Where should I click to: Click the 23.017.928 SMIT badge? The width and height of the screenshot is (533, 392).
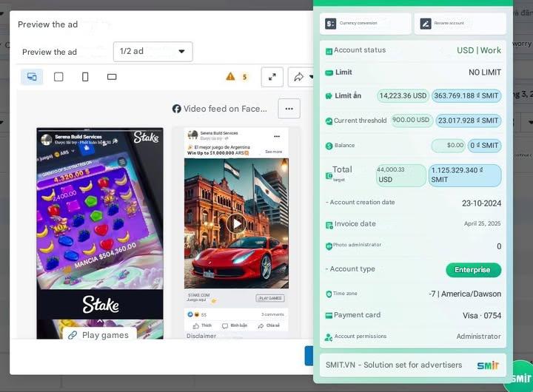468,121
